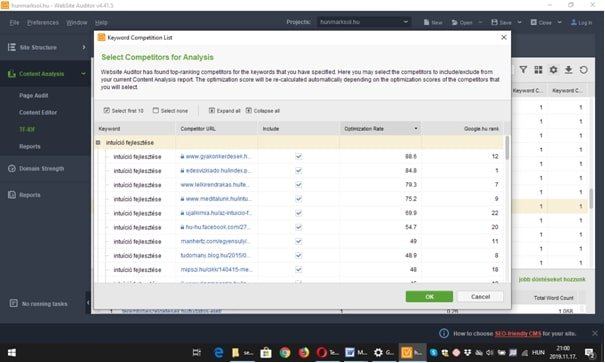Follow the SEO-friendly CMS link
The width and height of the screenshot is (605, 363).
(x=518, y=333)
